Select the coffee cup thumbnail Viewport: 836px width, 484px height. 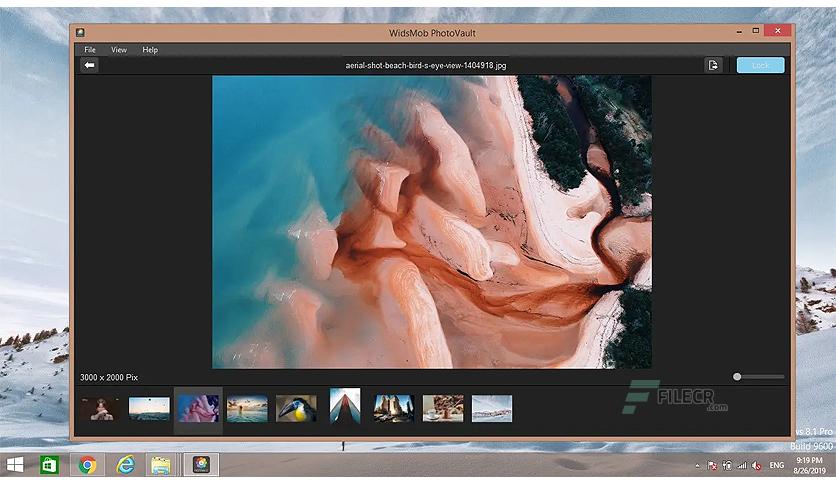point(443,409)
